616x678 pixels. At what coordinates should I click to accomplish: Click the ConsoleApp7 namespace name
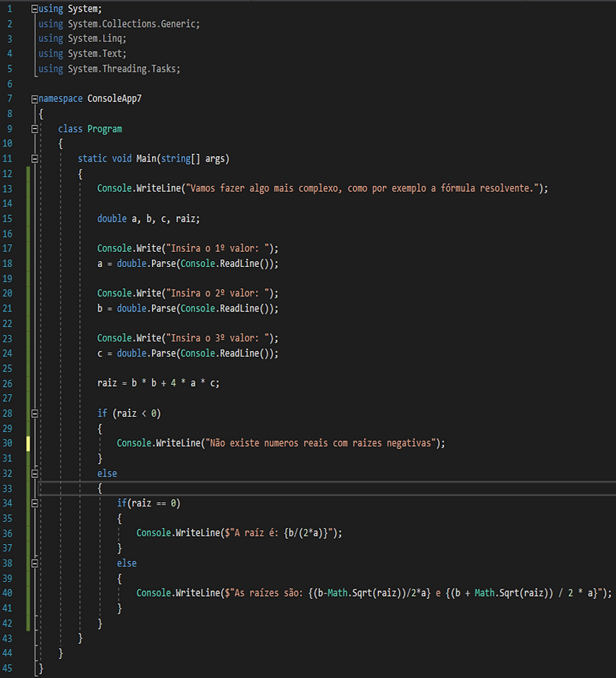[114, 98]
